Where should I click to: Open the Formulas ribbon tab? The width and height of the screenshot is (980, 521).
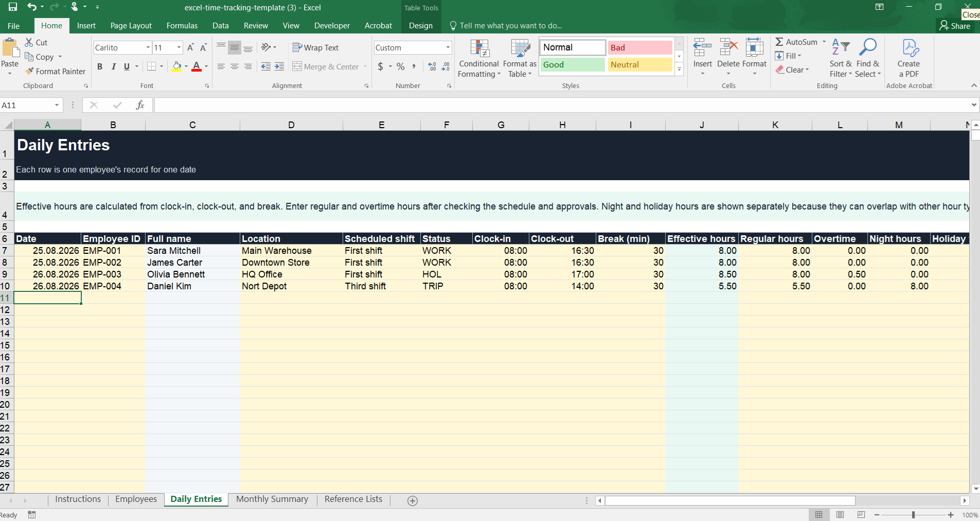tap(182, 26)
